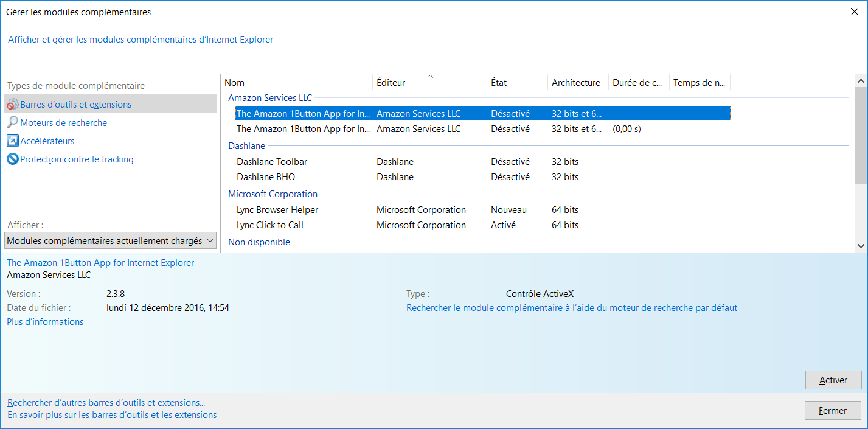
Task: Collapse the Amazon Services LLC group
Action: coord(270,97)
